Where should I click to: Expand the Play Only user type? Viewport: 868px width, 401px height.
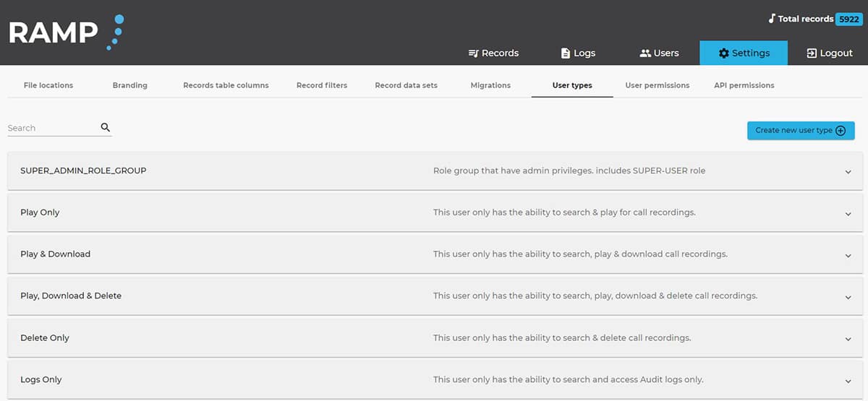(848, 213)
